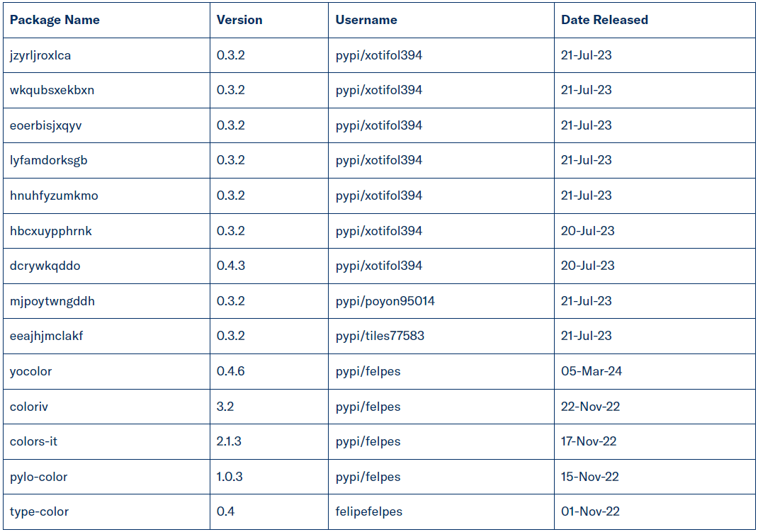Click the eoerbisjxqyv package name
The image size is (758, 532).
click(x=45, y=125)
